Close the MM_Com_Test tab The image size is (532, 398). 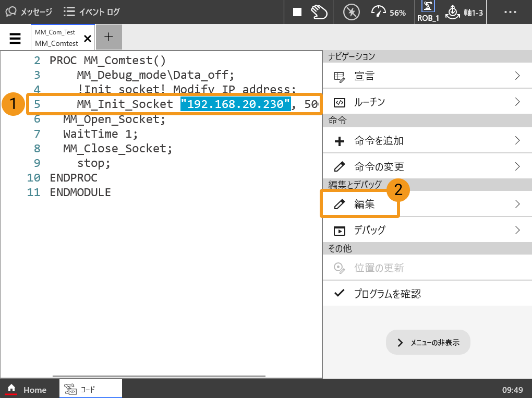coord(88,39)
